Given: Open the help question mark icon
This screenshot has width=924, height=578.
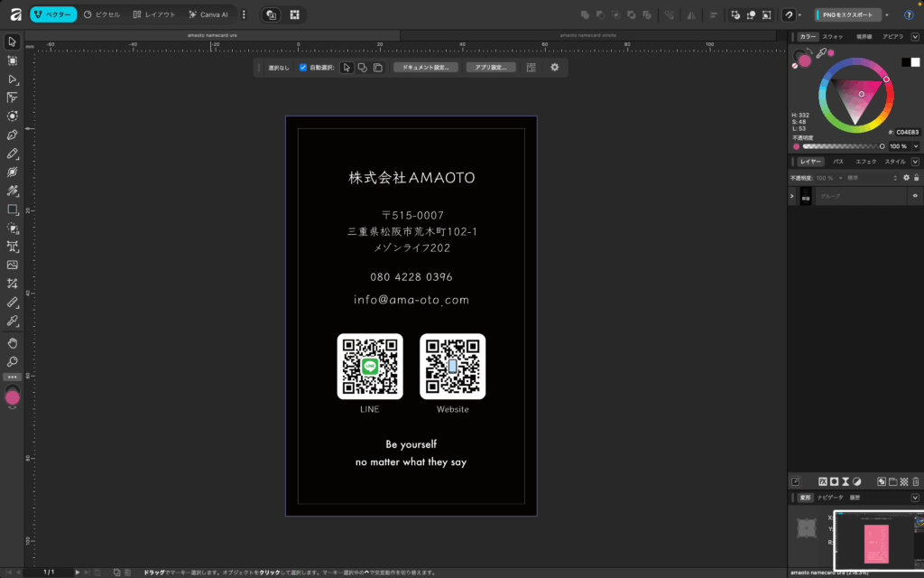Looking at the screenshot, I should [x=909, y=14].
